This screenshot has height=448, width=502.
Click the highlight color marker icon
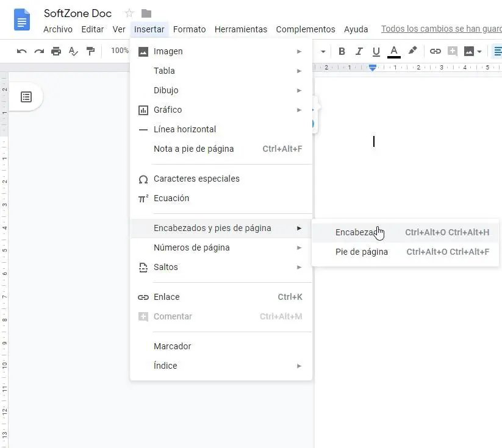[x=413, y=51]
